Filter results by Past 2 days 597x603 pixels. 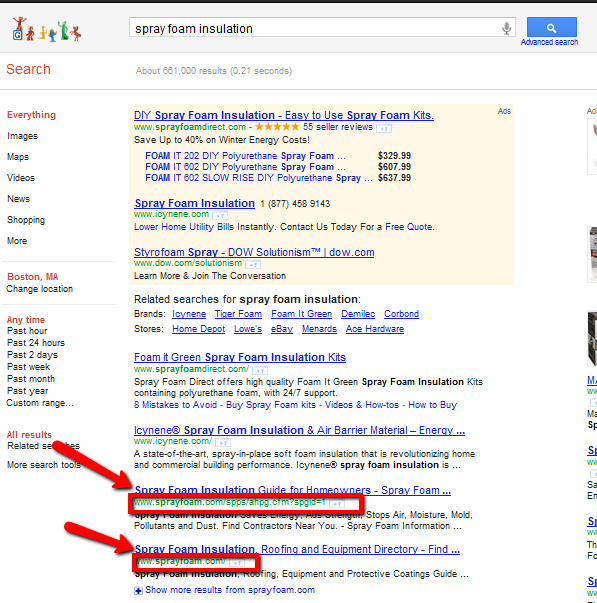point(32,355)
